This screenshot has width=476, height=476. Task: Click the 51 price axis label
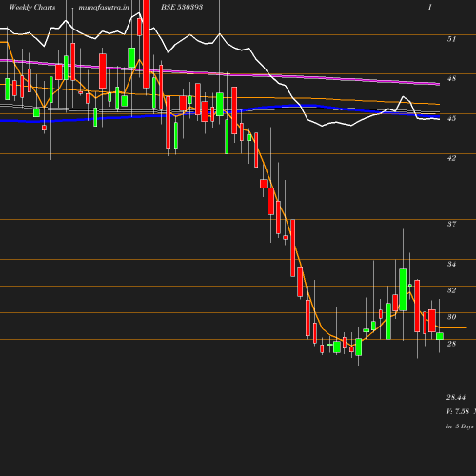pyautogui.click(x=451, y=39)
